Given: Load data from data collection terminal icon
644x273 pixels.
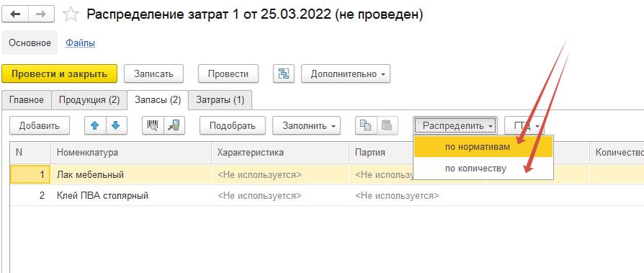Looking at the screenshot, I should (x=174, y=126).
